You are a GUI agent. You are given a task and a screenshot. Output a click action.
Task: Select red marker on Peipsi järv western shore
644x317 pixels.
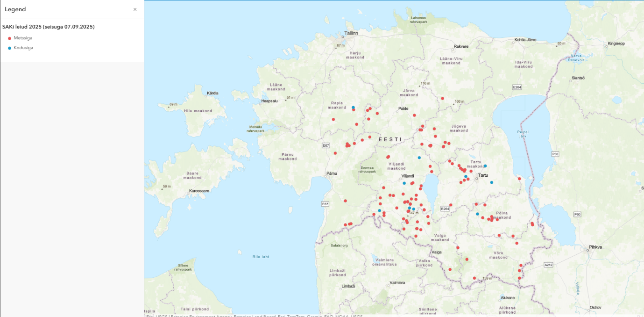(519, 179)
